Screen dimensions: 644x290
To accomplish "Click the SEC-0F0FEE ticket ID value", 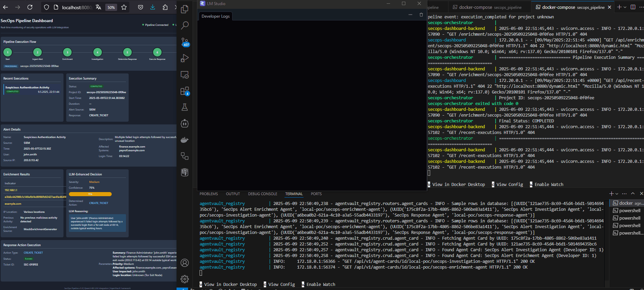I will coord(31,265).
